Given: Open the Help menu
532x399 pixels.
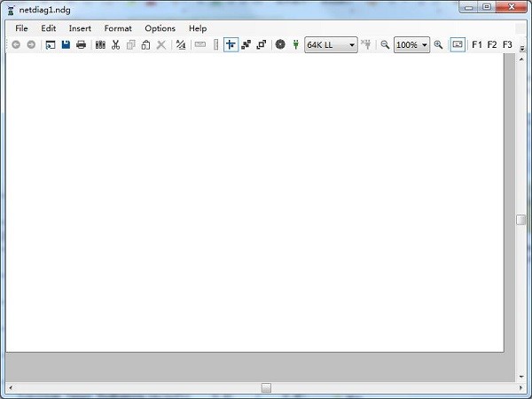Looking at the screenshot, I should tap(198, 28).
